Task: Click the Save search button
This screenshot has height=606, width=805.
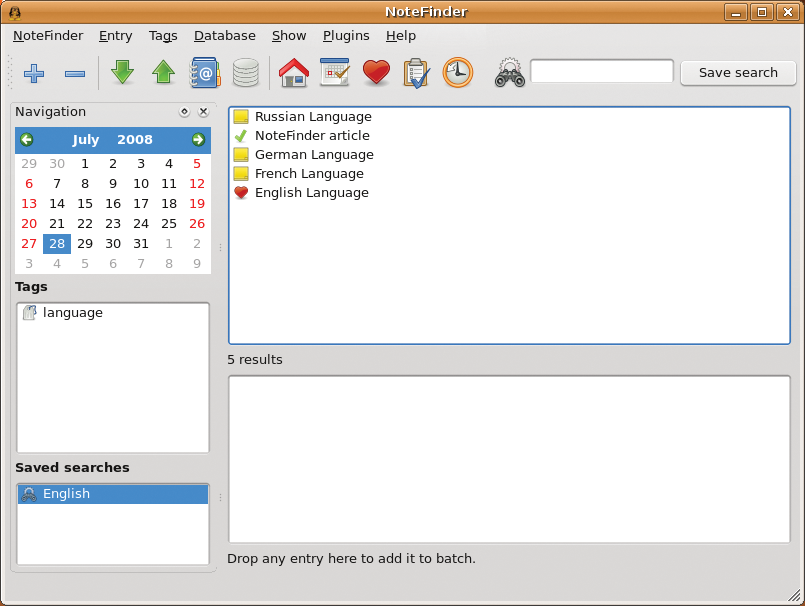Action: click(x=738, y=73)
